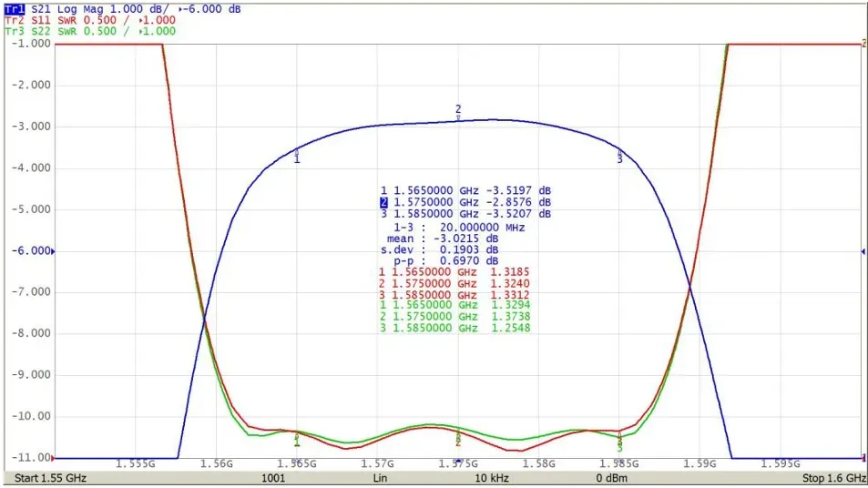
Task: Click the -9.000 Y-axis label
Action: tap(30, 375)
